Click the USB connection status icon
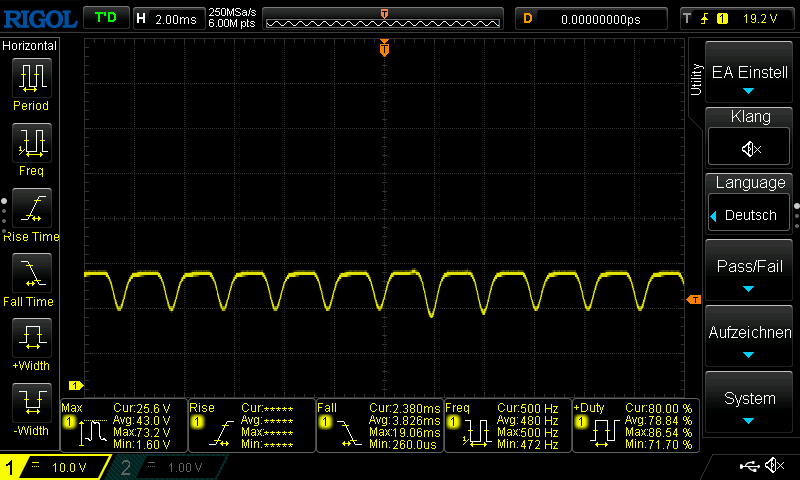 pos(749,466)
